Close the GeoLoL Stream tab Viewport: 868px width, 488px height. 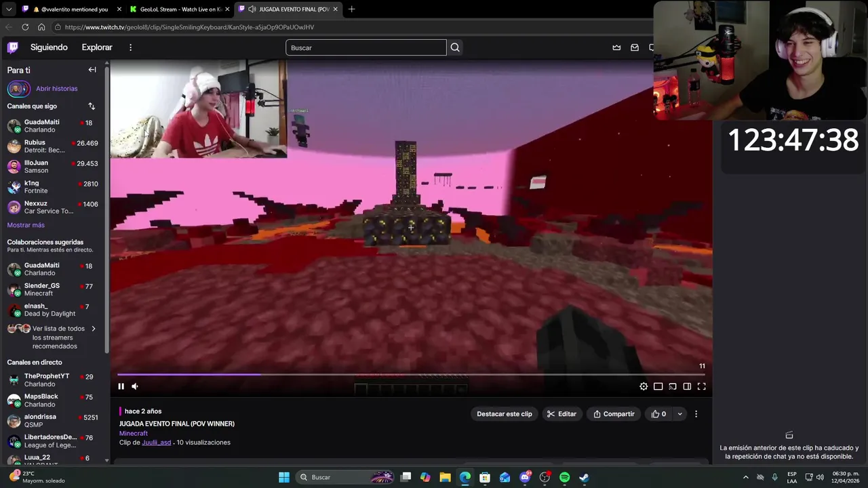(x=227, y=9)
